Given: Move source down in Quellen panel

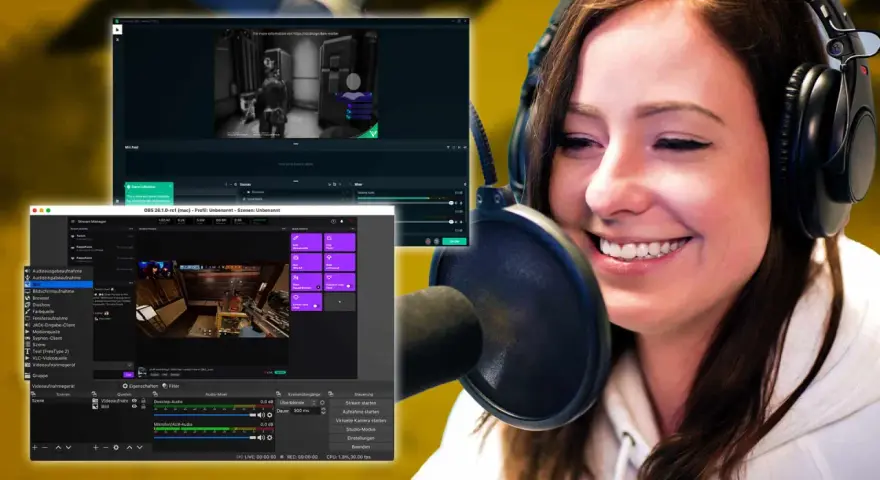Looking at the screenshot, I should [x=140, y=447].
